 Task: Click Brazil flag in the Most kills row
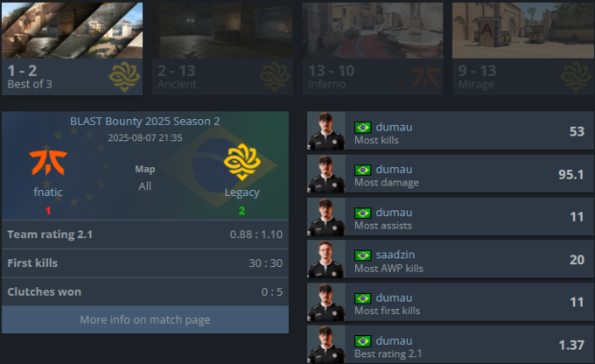[363, 128]
